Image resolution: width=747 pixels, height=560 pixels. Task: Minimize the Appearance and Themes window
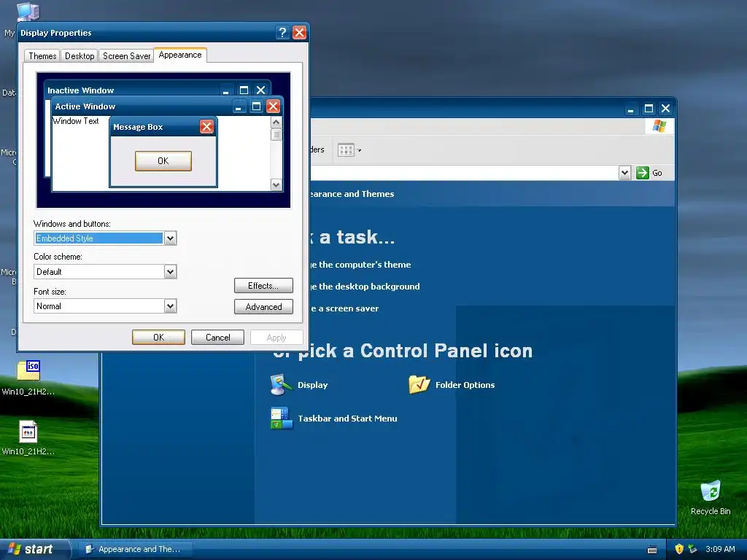(631, 109)
